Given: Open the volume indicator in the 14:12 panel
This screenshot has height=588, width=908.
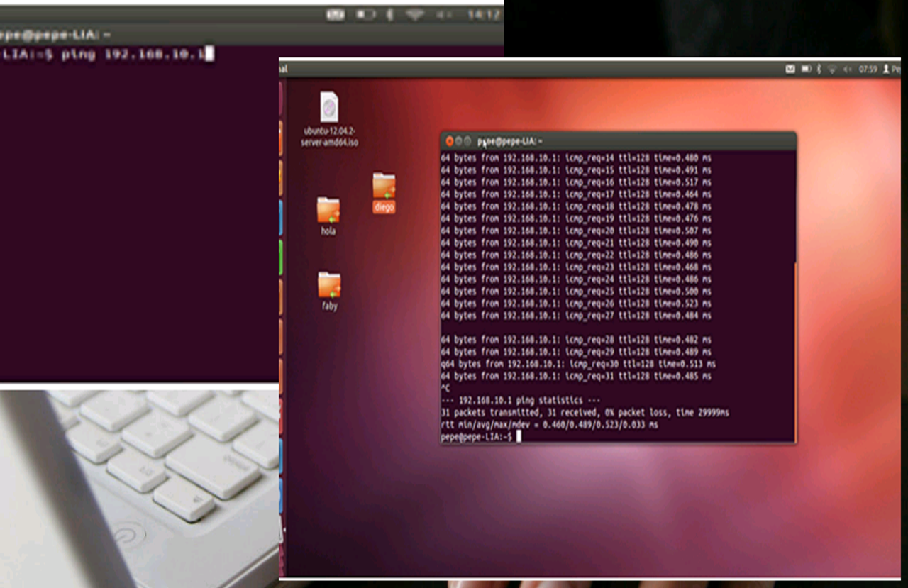Looking at the screenshot, I should 444,14.
